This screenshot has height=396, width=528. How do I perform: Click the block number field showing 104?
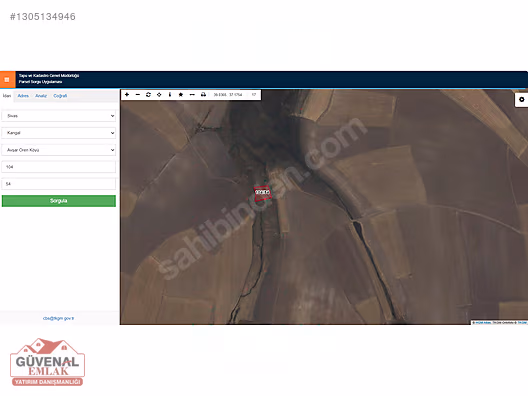click(59, 167)
